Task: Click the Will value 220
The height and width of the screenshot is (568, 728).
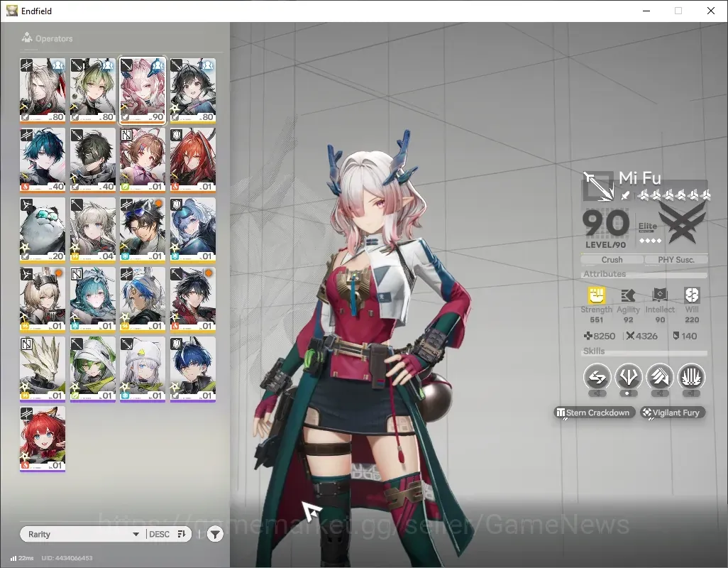Action: pyautogui.click(x=692, y=319)
